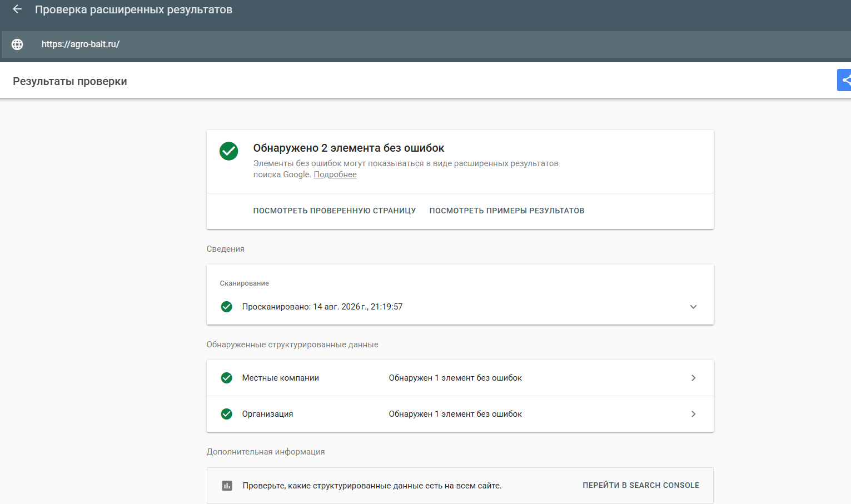Viewport: 851px width, 504px height.
Task: Click the 'Результаты проверки' heading
Action: click(x=70, y=81)
